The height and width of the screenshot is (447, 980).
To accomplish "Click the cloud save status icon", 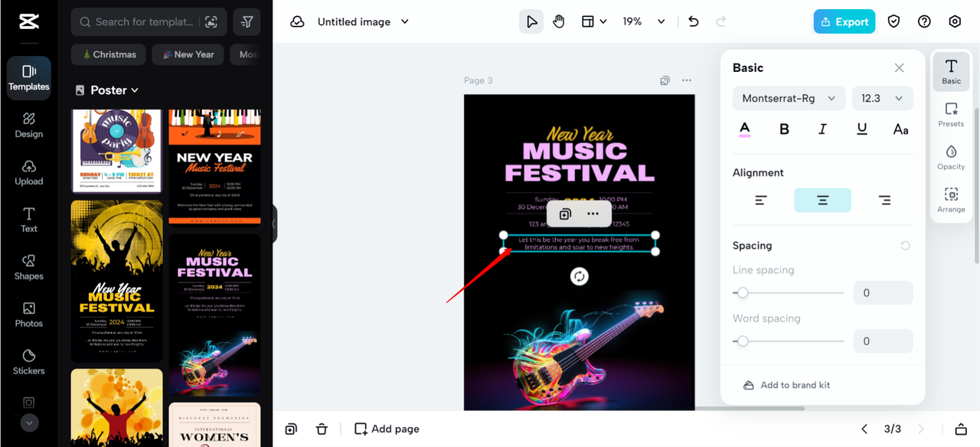I will 297,21.
